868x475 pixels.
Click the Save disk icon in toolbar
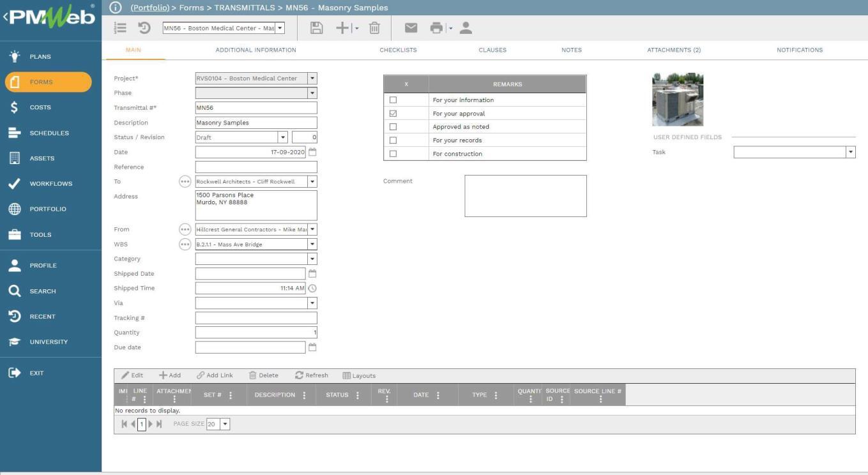tap(316, 28)
